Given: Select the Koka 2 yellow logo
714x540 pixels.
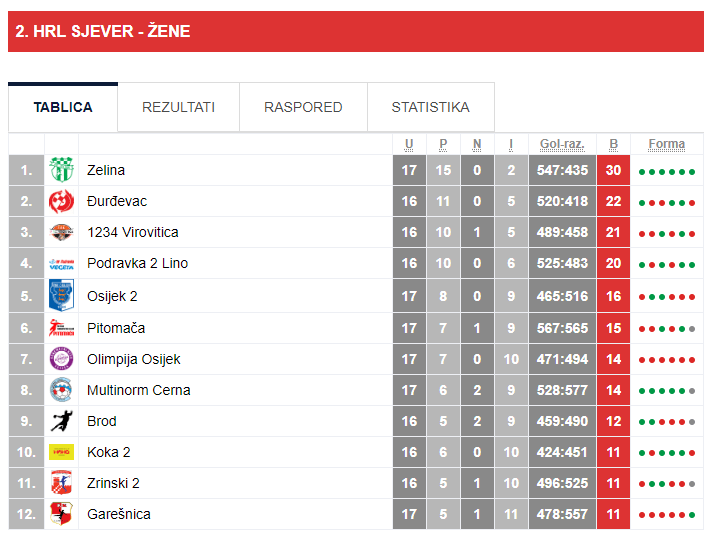Looking at the screenshot, I should [61, 452].
